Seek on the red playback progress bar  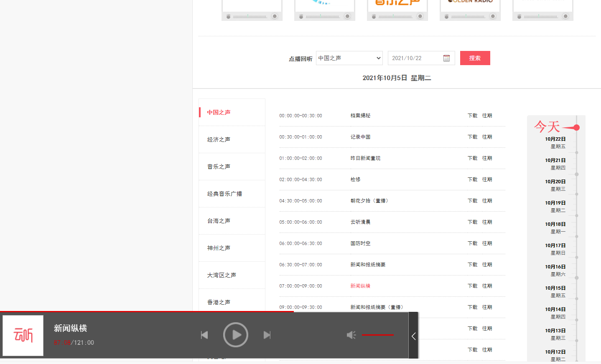coord(147,311)
